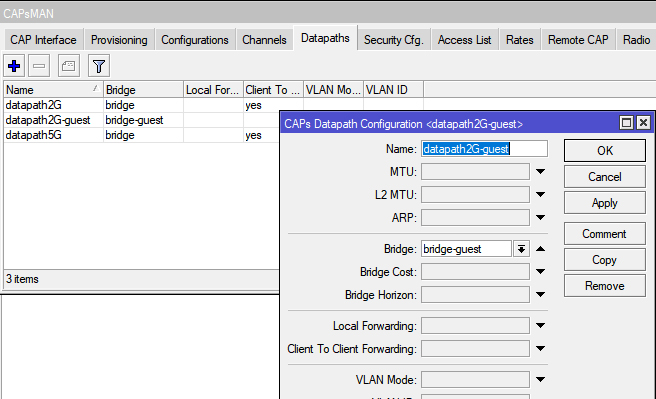Click the Remove button in dialog
The height and width of the screenshot is (399, 656).
tap(605, 286)
